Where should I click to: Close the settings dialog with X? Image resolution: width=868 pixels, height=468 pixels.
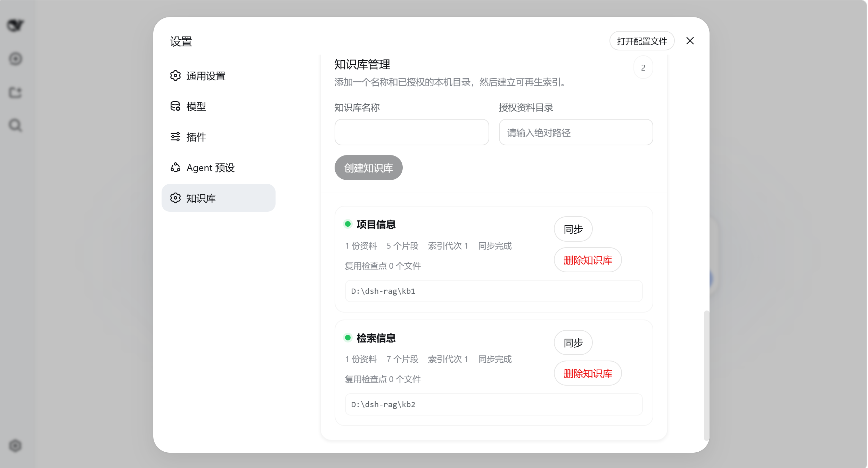(690, 41)
